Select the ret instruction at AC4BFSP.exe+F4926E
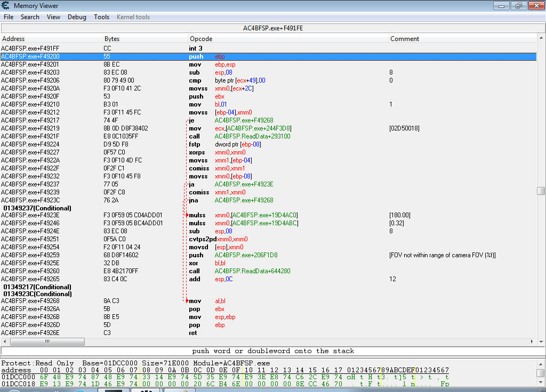 [192, 333]
